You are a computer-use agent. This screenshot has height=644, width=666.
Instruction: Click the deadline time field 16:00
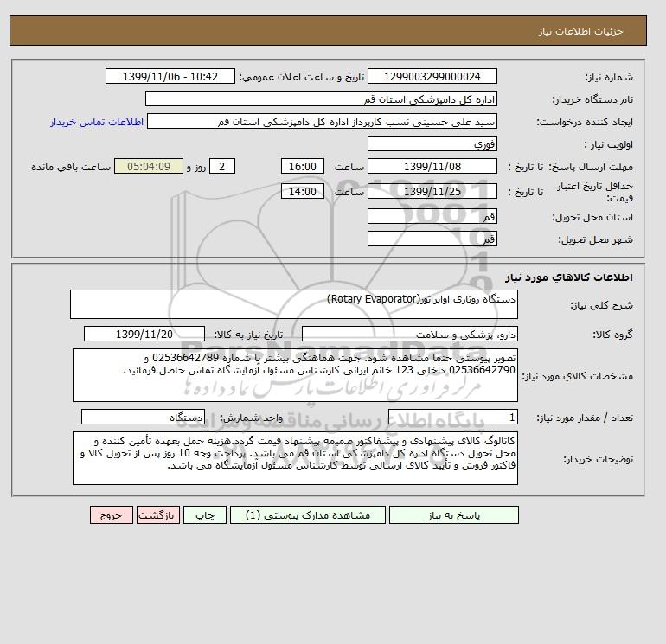tap(303, 167)
